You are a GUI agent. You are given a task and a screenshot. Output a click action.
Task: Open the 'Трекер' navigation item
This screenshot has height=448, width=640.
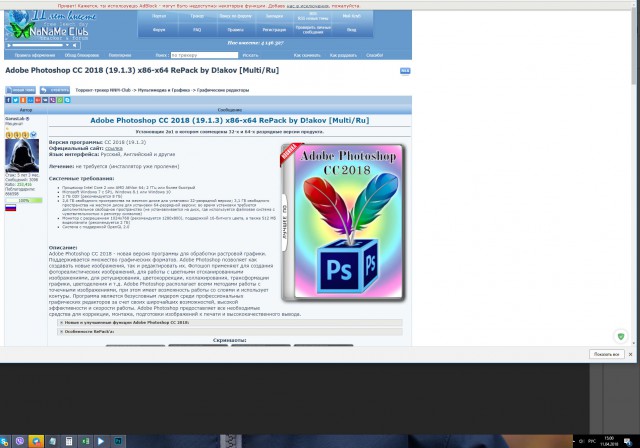[x=197, y=16]
